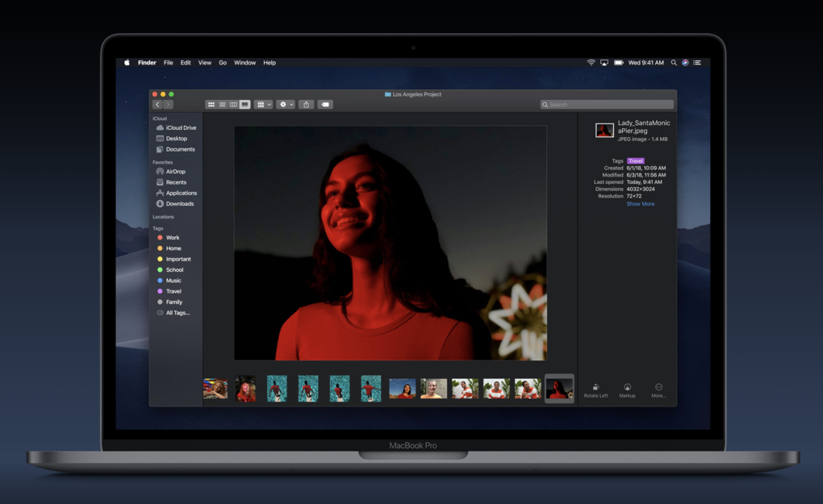Click into the Finder Search field
This screenshot has height=504, width=823.
607,104
